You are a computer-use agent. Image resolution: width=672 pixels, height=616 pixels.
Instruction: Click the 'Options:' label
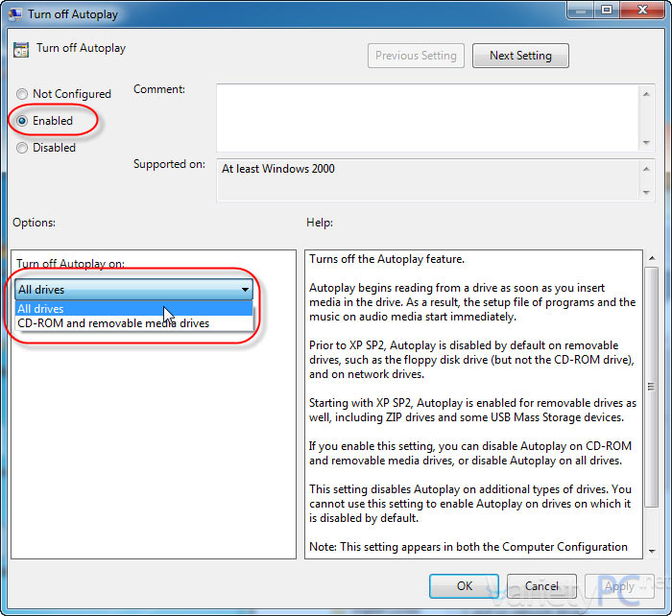(35, 223)
